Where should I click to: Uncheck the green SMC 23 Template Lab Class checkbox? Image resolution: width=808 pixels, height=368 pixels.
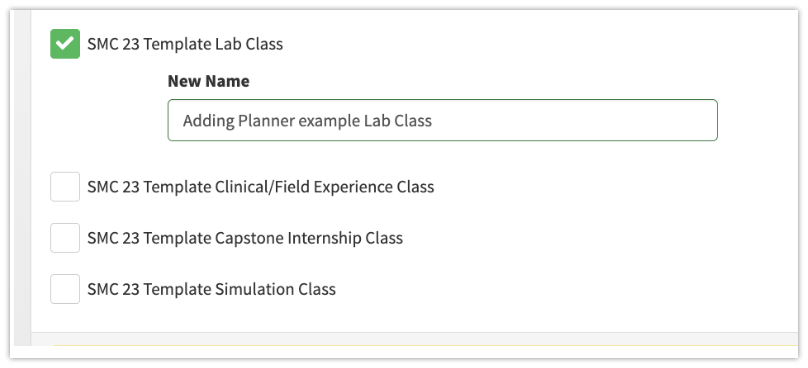click(x=65, y=44)
